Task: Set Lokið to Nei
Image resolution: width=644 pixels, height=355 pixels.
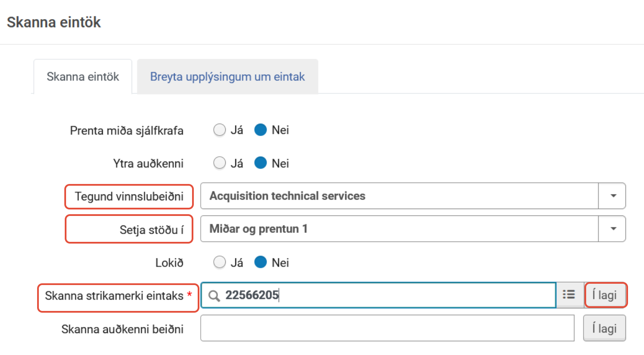Action: pyautogui.click(x=261, y=263)
